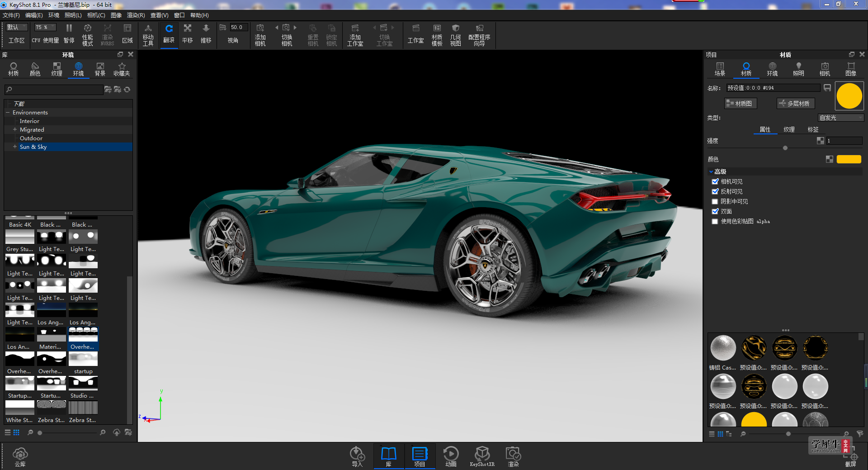Switch library to Colors tab
This screenshot has height=470, width=868.
(x=35, y=69)
